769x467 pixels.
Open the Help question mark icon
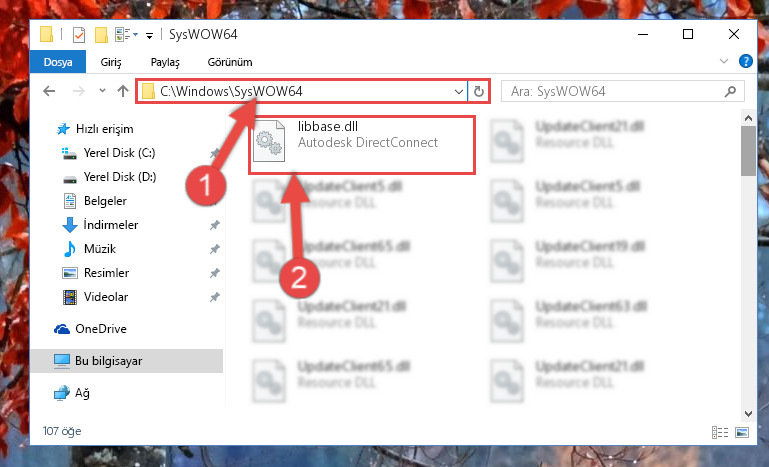pos(745,61)
